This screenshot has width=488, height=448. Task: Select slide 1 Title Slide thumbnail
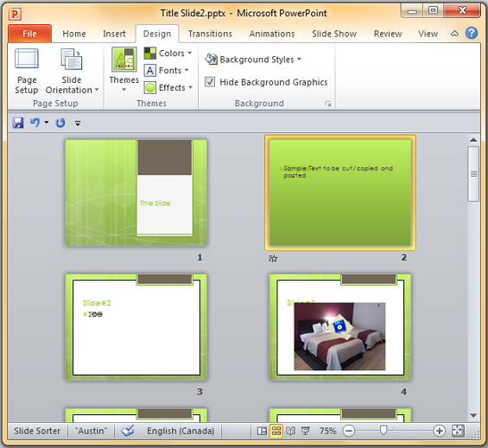(136, 192)
